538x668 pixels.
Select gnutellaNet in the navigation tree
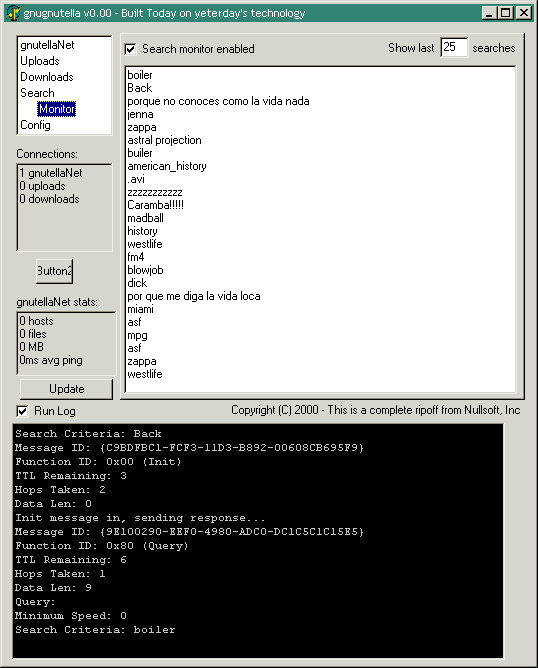pyautogui.click(x=47, y=45)
